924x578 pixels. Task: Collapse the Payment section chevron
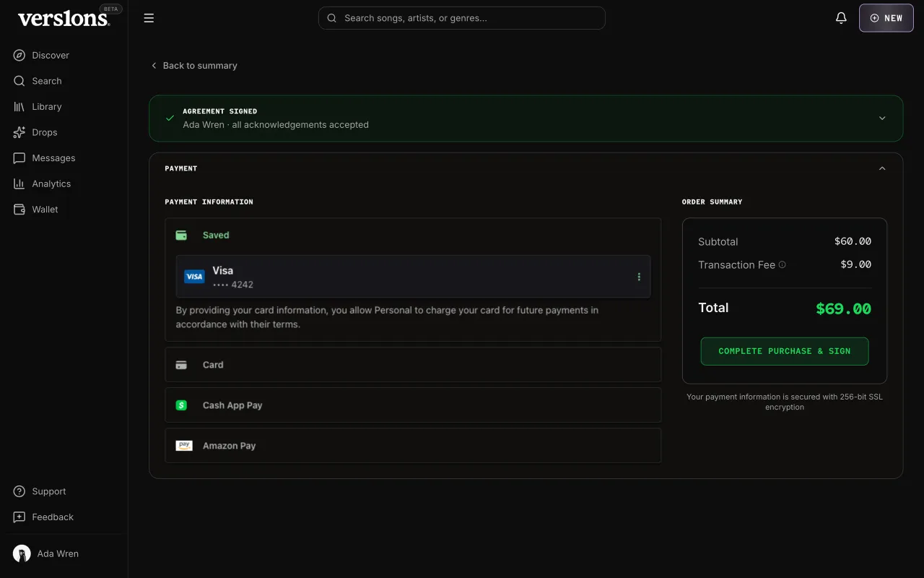882,168
